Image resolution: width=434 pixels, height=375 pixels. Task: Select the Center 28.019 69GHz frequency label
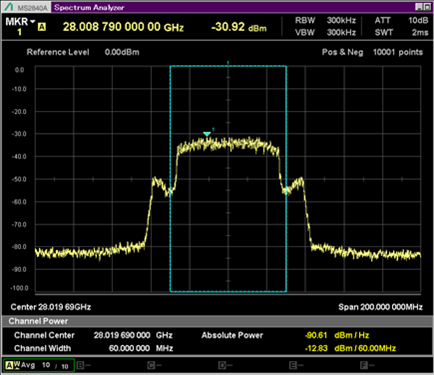[51, 307]
